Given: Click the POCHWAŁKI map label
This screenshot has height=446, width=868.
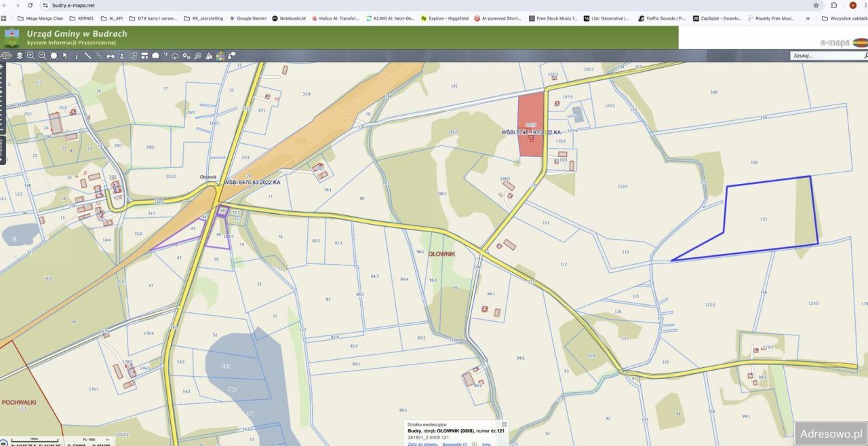Looking at the screenshot, I should pos(19,402).
